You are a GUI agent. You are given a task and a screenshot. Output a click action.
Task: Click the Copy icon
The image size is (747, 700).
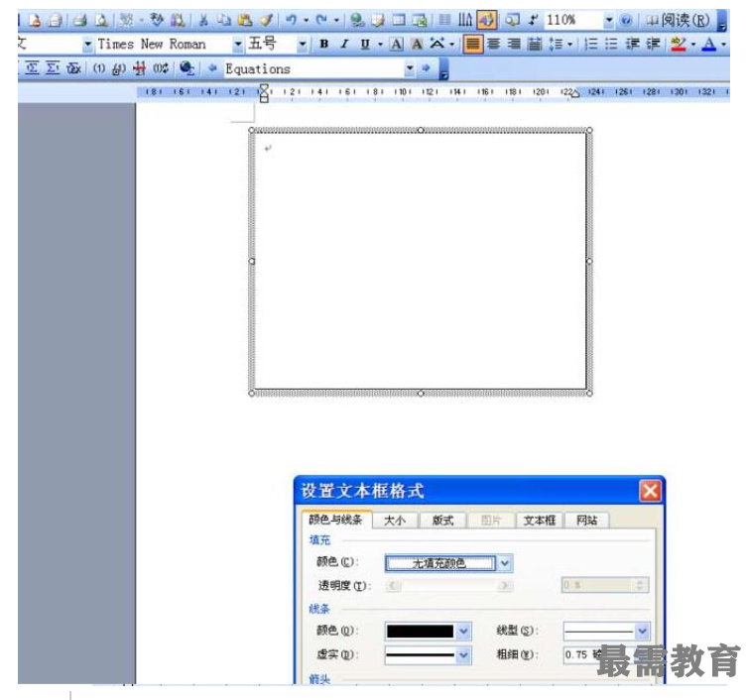pos(223,20)
